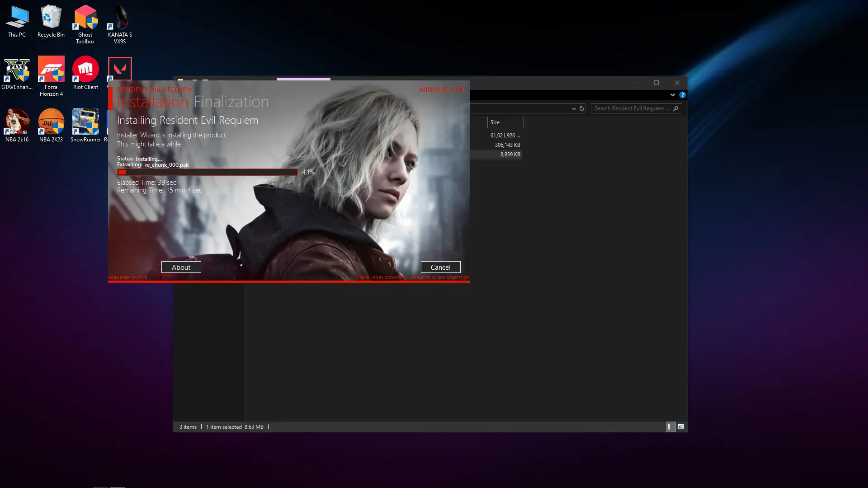Click About in the installer
The height and width of the screenshot is (488, 868).
click(x=181, y=267)
